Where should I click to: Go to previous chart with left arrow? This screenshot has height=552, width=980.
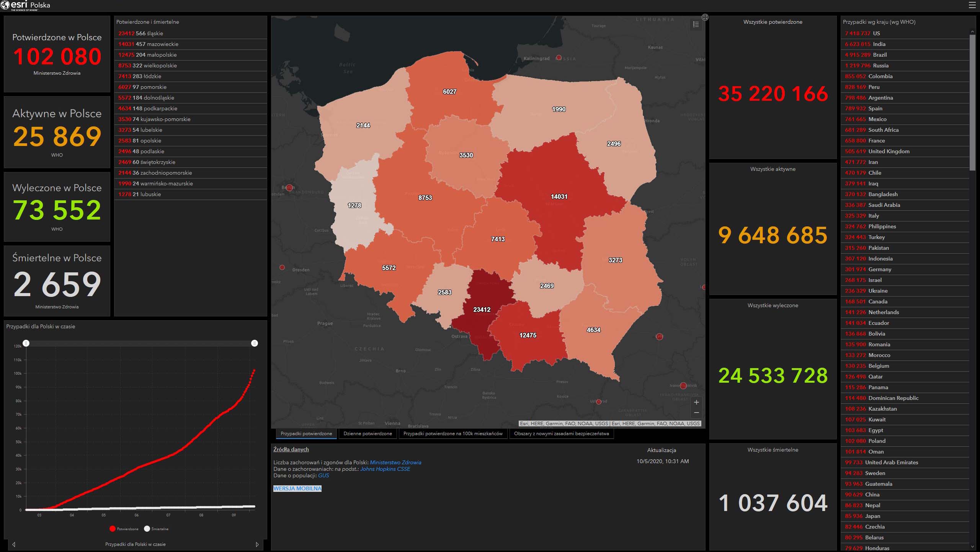point(14,544)
